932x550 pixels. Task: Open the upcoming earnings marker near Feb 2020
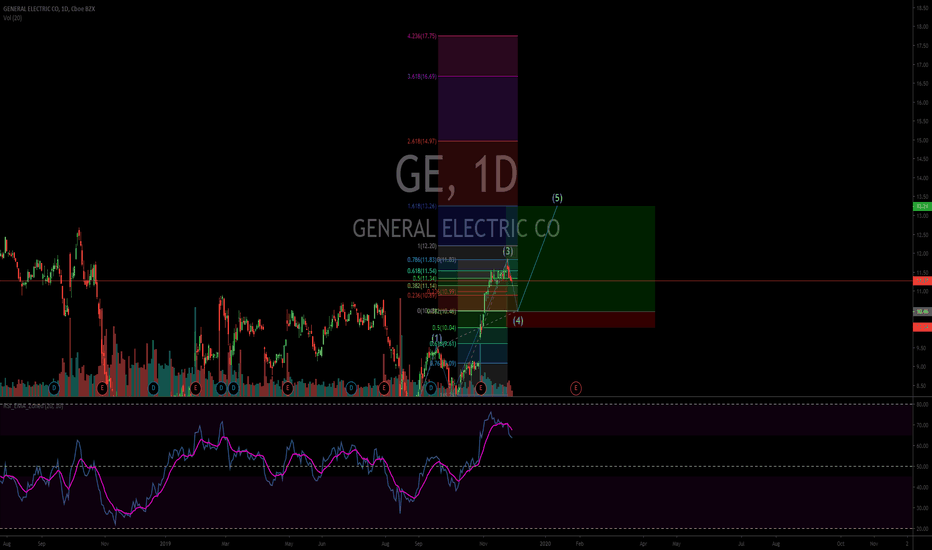point(575,388)
